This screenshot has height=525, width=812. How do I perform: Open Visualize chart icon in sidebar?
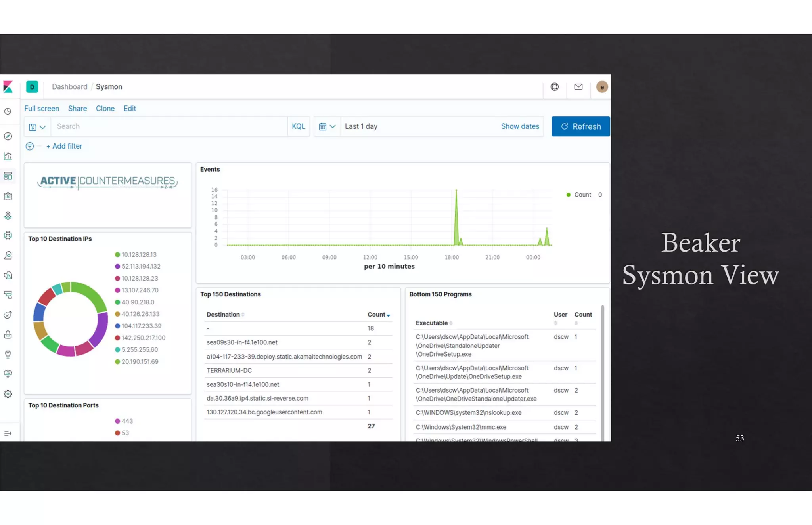click(x=8, y=156)
